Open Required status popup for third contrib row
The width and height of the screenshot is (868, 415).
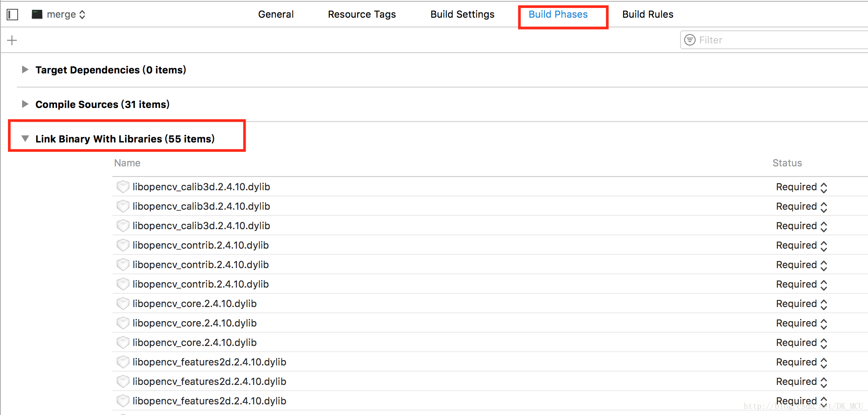point(802,284)
